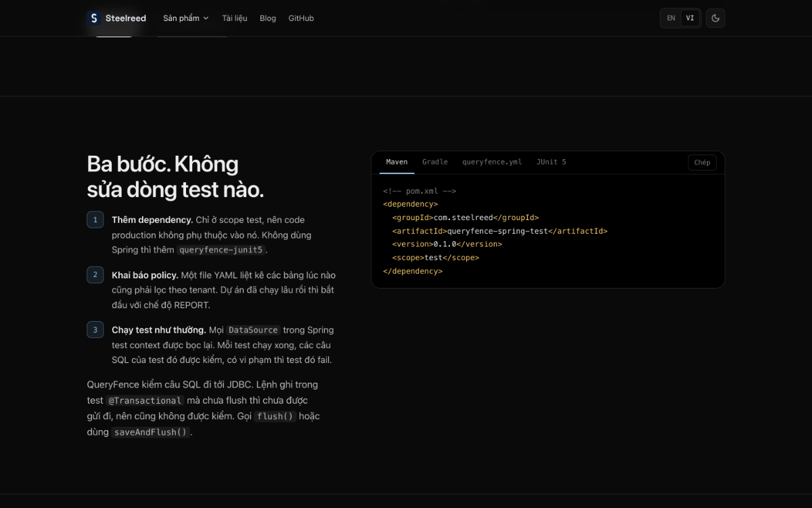Click the opening <dependency> tag line
Image resolution: width=812 pixels, height=508 pixels.
coord(411,204)
